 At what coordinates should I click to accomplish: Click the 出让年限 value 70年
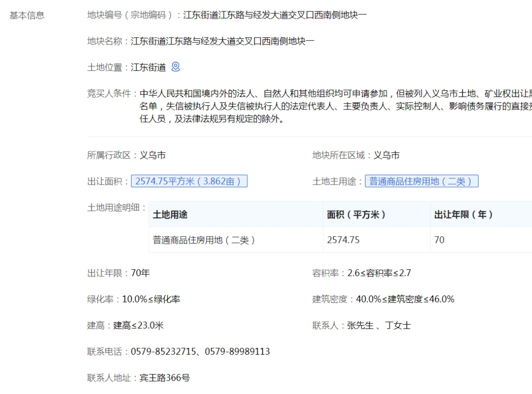(140, 273)
